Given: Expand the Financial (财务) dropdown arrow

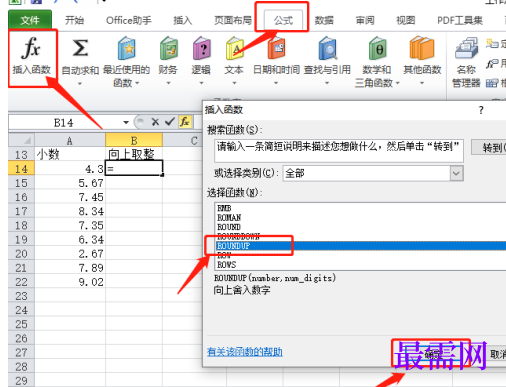Looking at the screenshot, I should pos(168,83).
